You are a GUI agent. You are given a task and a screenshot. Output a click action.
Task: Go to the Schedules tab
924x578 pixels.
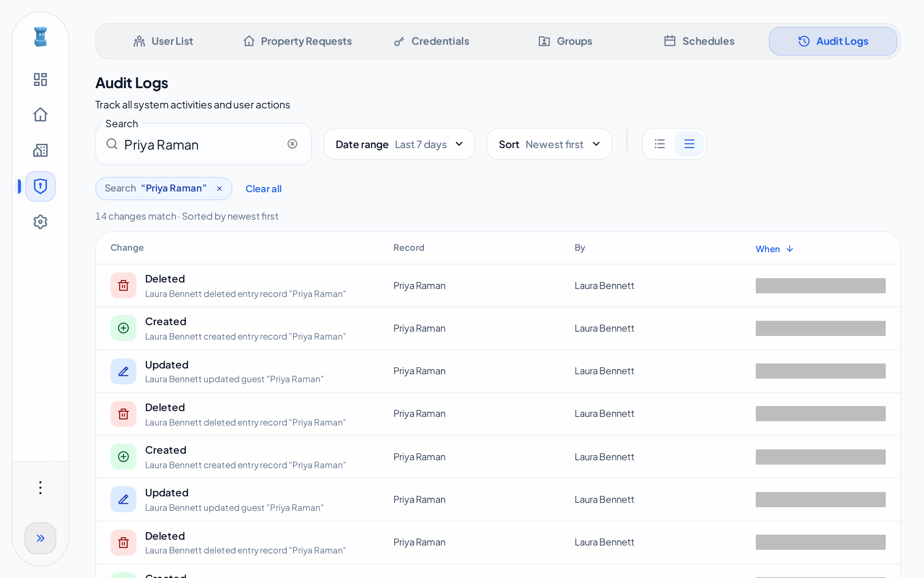point(699,41)
